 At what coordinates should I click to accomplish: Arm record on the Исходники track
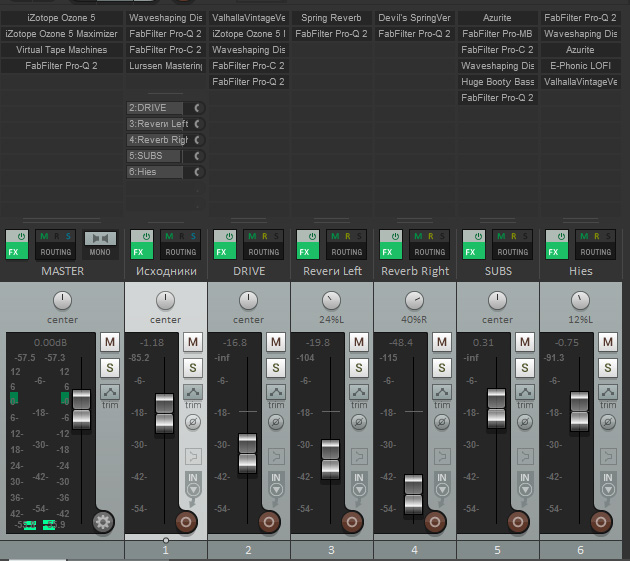[x=186, y=522]
